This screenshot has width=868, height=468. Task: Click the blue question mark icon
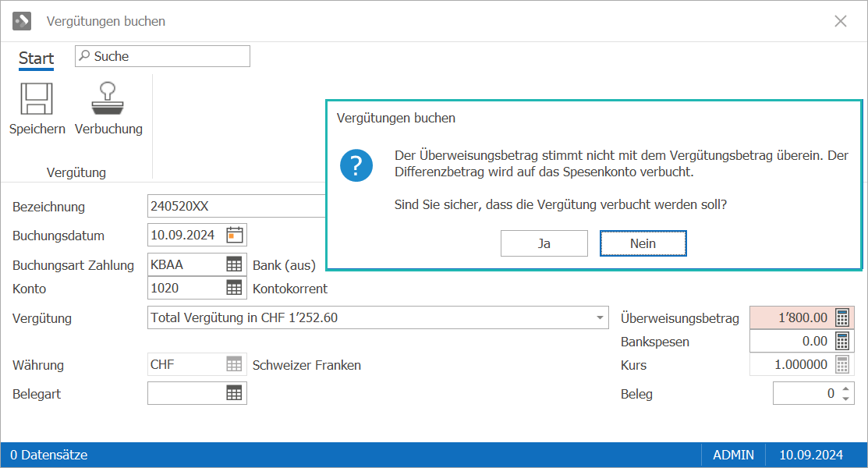(x=356, y=165)
